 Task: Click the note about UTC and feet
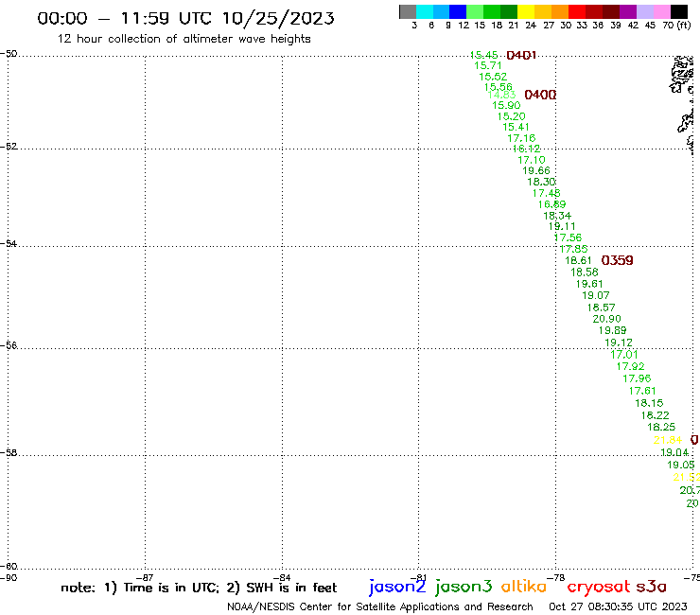coord(199,588)
